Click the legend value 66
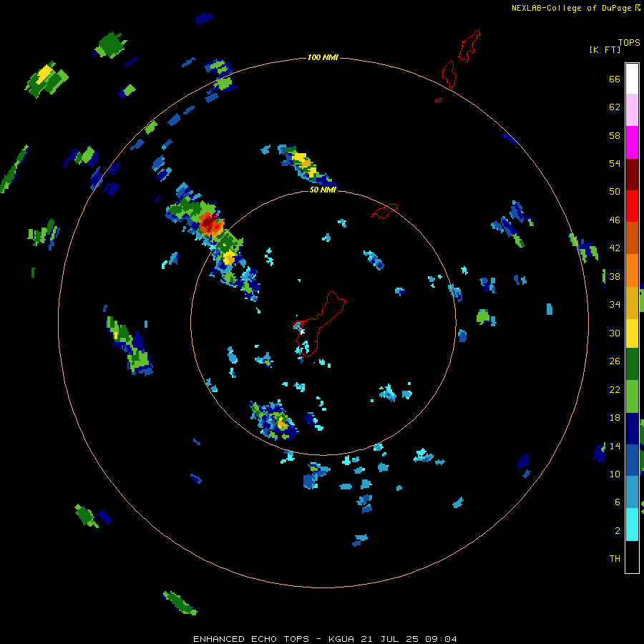 615,79
